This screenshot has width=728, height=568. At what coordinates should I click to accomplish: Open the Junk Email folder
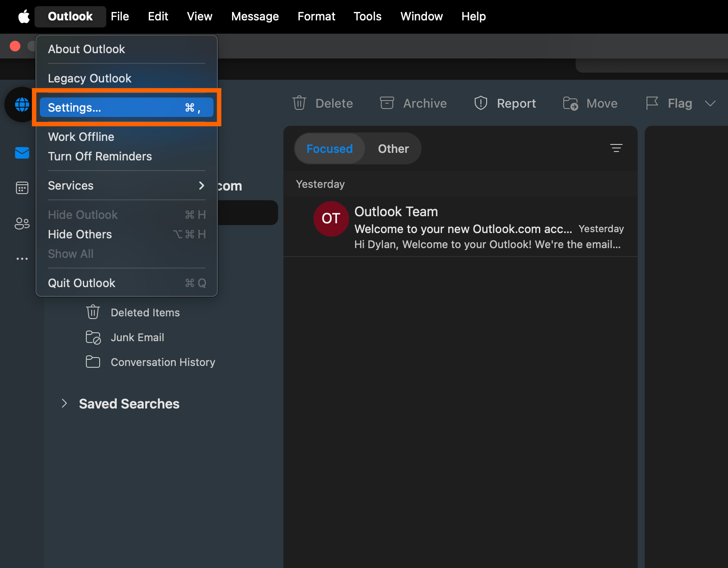tap(137, 337)
